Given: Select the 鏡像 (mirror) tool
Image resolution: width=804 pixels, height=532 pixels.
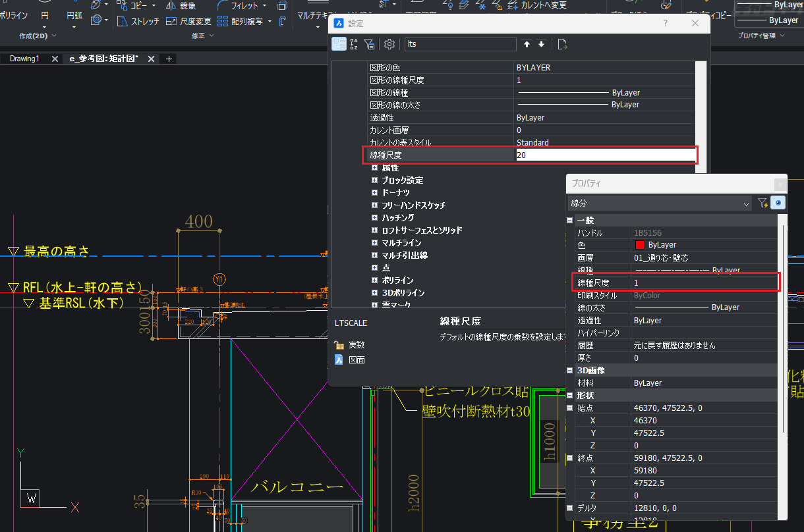Looking at the screenshot, I should pos(187,6).
